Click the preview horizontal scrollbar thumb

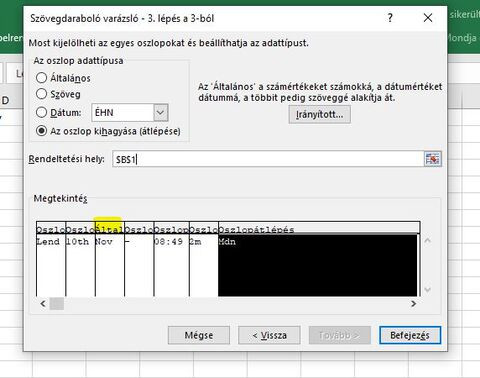click(57, 304)
